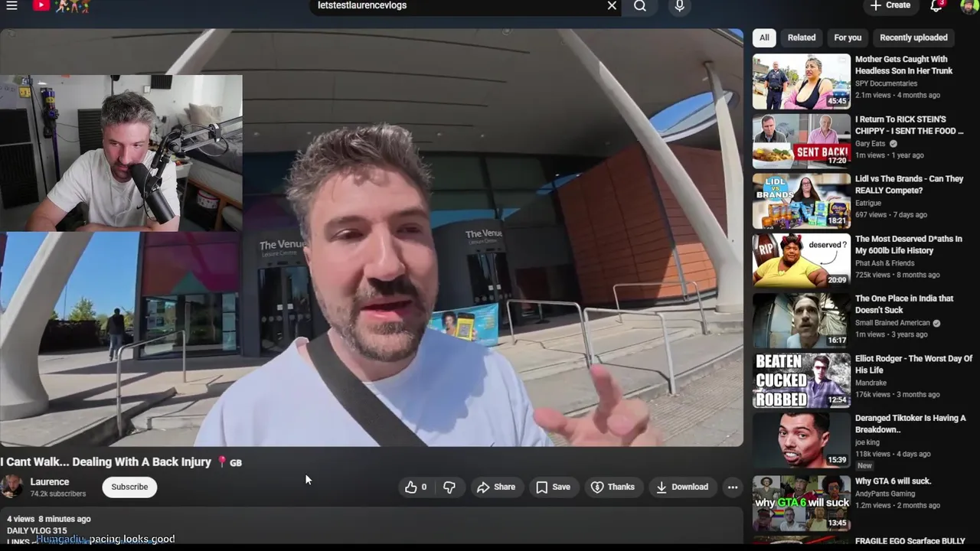Viewport: 980px width, 551px height.
Task: Open Elliot Rodger video thumbnail
Action: coord(801,380)
